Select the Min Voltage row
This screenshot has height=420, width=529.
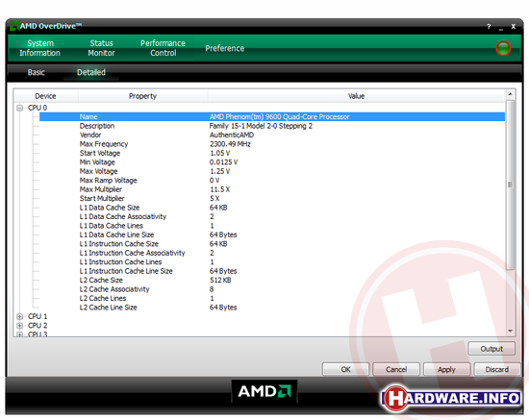coord(272,162)
